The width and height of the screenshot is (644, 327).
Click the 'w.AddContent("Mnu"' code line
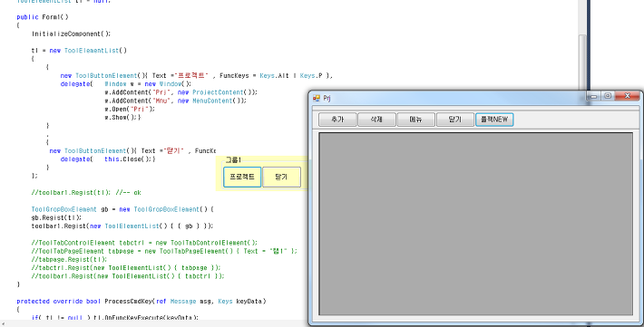[x=175, y=101]
